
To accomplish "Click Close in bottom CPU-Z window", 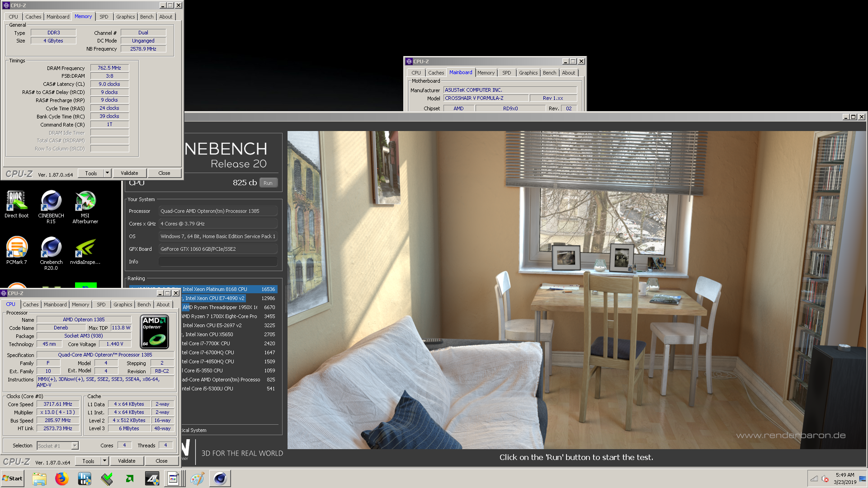I will 161,461.
